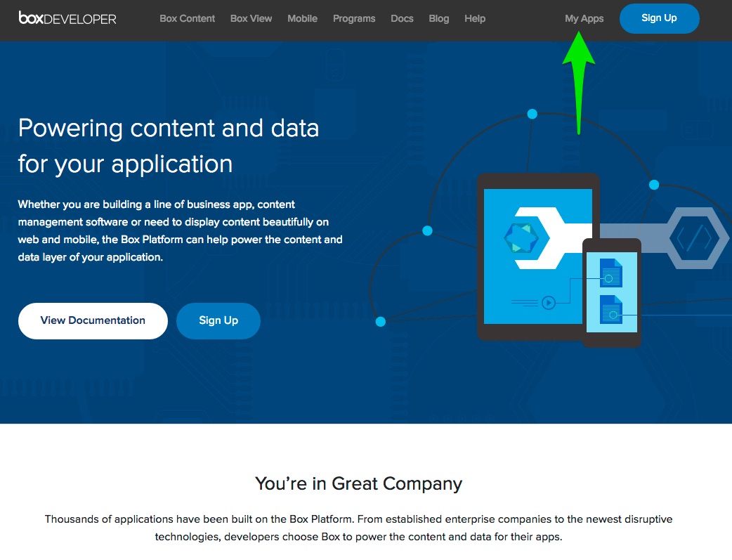
Task: Click the paragraph starting "Whether you are building"
Action: [x=181, y=230]
